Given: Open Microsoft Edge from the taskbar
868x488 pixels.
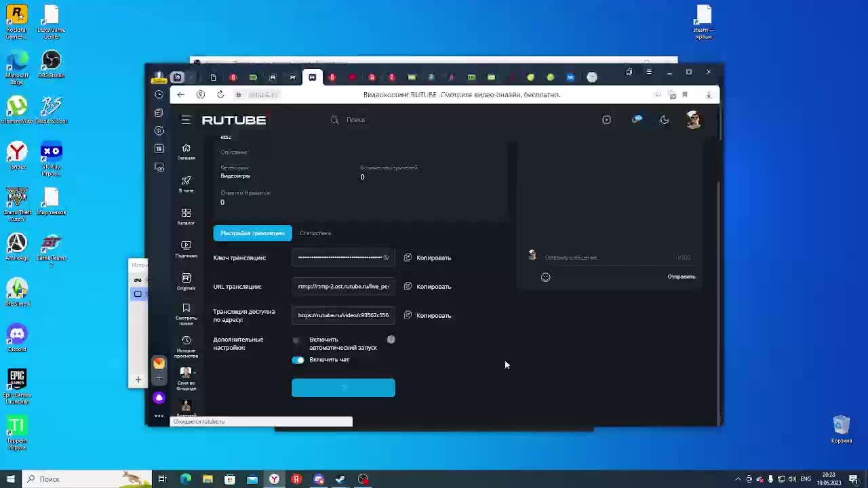Looking at the screenshot, I should point(185,479).
